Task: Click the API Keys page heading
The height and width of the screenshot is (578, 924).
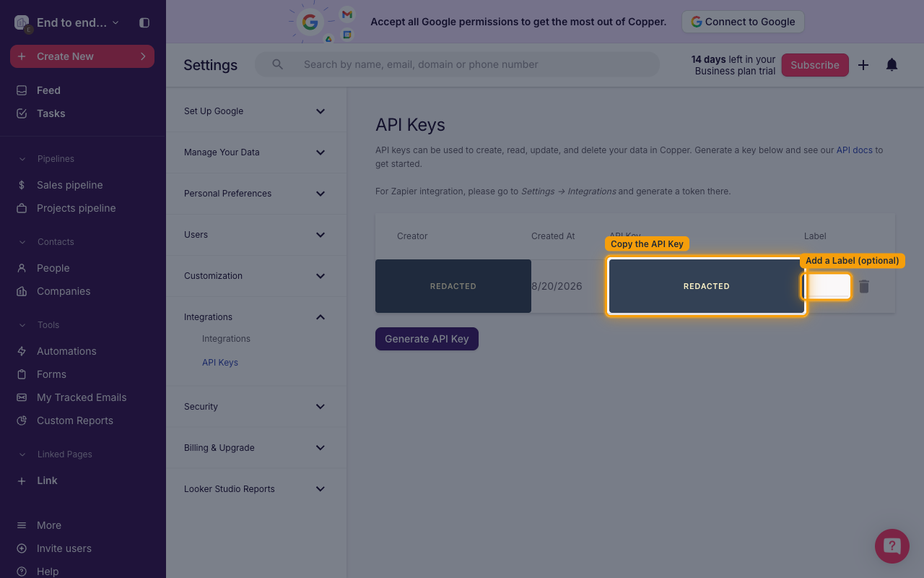Action: point(410,125)
